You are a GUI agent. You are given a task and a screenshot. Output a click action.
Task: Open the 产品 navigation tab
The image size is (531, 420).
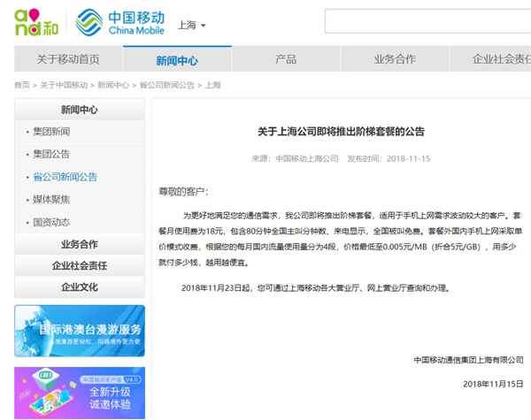tap(285, 60)
